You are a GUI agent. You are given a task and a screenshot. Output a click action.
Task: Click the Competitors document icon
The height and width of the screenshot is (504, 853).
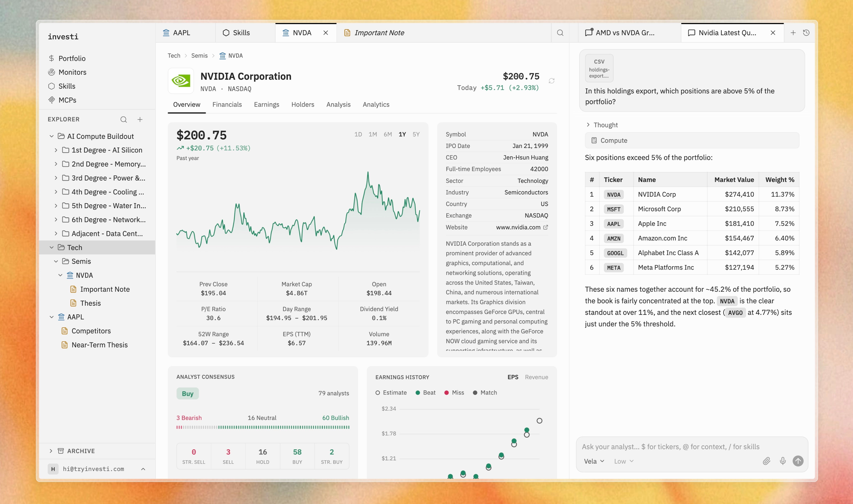[64, 331]
